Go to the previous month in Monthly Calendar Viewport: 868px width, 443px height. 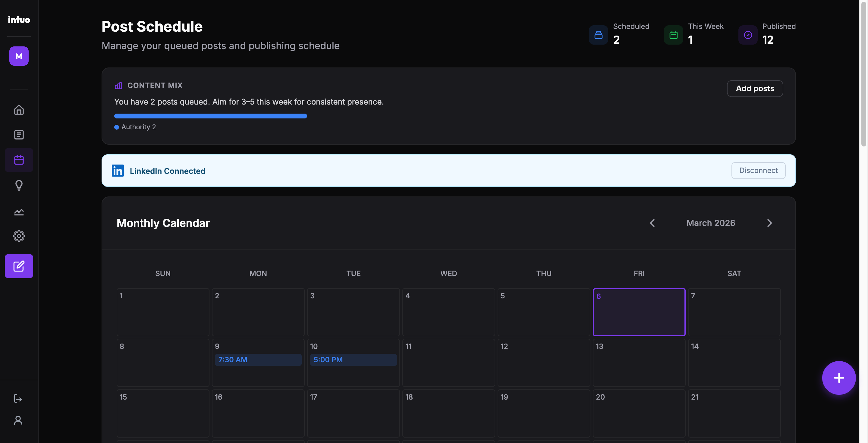[652, 223]
